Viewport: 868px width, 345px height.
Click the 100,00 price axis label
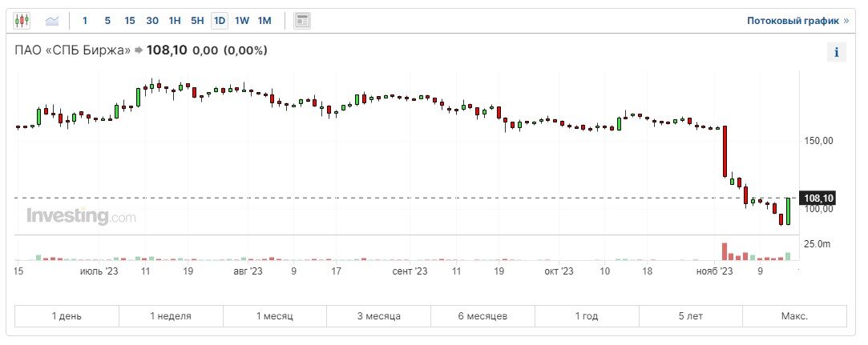point(819,210)
